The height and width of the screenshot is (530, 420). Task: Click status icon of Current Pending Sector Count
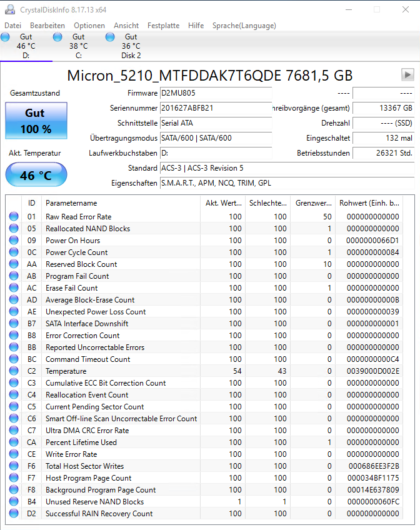tap(14, 406)
